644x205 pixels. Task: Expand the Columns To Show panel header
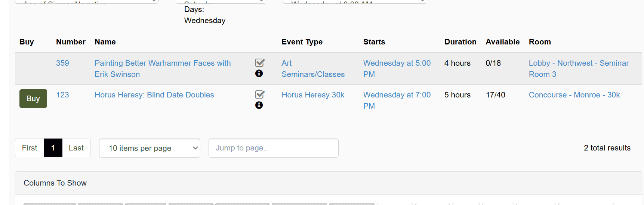point(328,183)
